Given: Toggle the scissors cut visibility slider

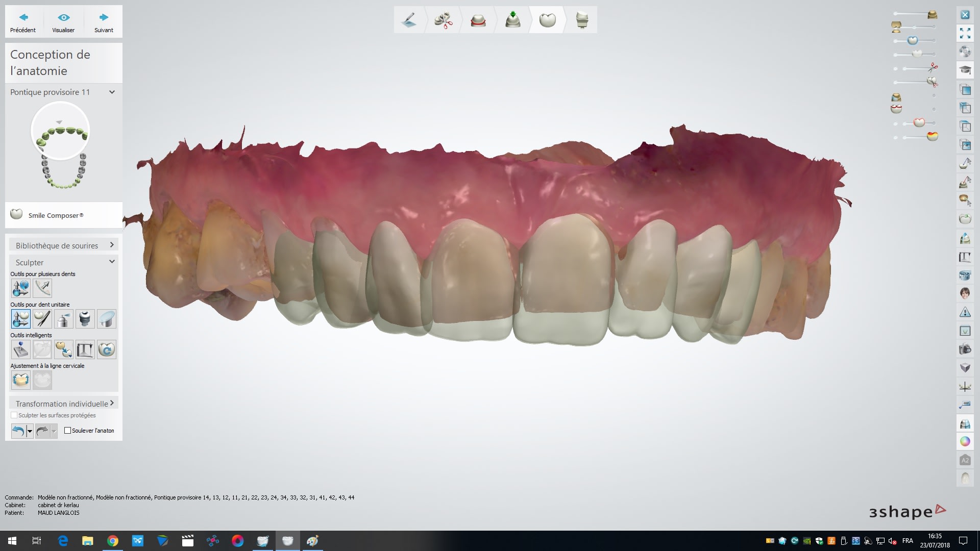Looking at the screenshot, I should point(933,68).
